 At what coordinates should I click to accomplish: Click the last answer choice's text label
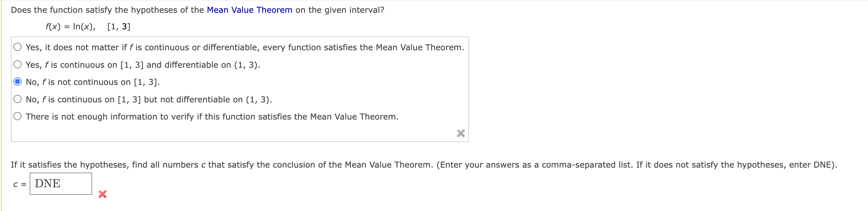pyautogui.click(x=212, y=116)
